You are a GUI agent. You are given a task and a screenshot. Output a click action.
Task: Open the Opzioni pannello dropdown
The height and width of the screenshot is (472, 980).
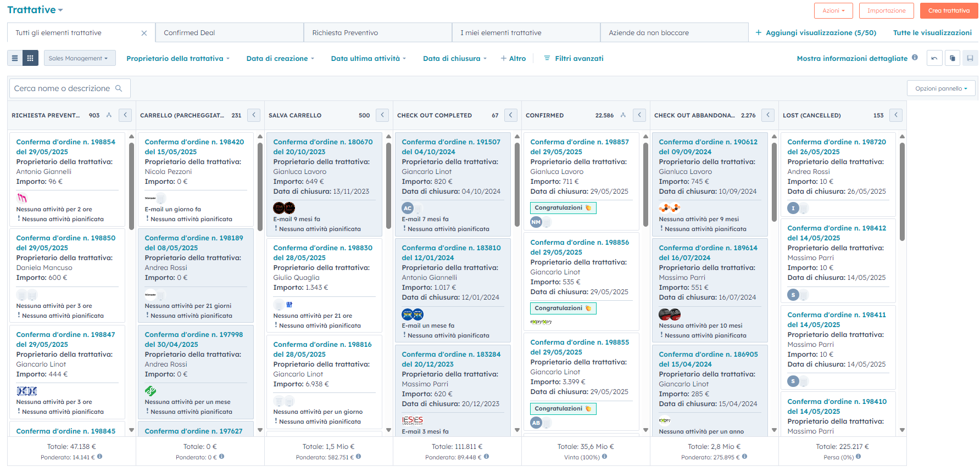pyautogui.click(x=940, y=88)
